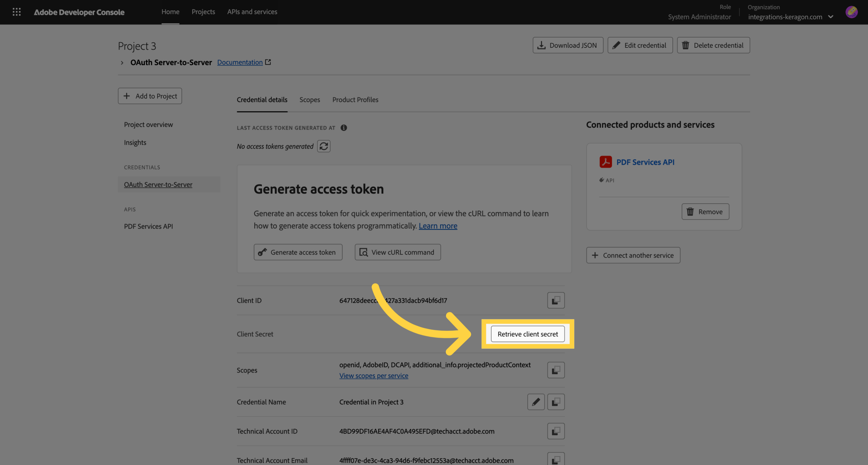Screen dimensions: 868x465
Task: Open PDF Services API in sidebar
Action: pyautogui.click(x=148, y=226)
